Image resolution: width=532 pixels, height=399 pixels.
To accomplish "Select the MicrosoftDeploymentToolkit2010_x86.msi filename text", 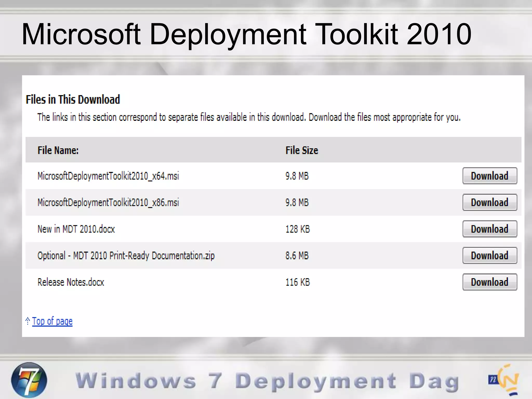I will [108, 203].
